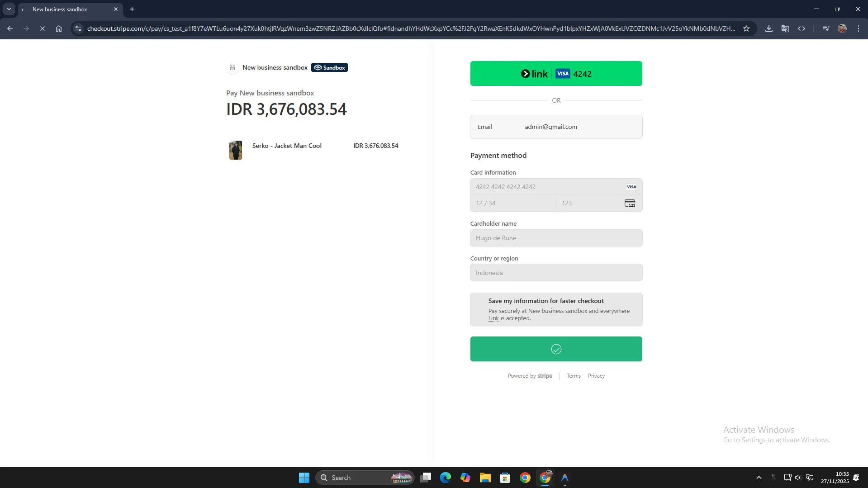Expand the Country or region dropdown
The width and height of the screenshot is (868, 488).
pyautogui.click(x=556, y=273)
